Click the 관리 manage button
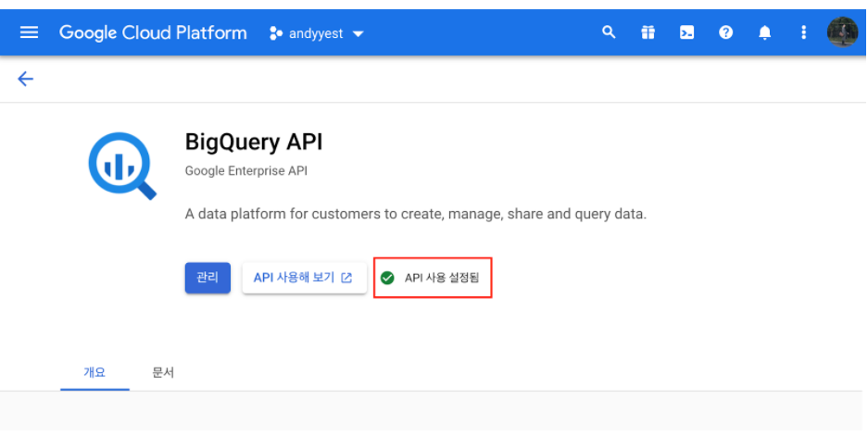 point(208,278)
